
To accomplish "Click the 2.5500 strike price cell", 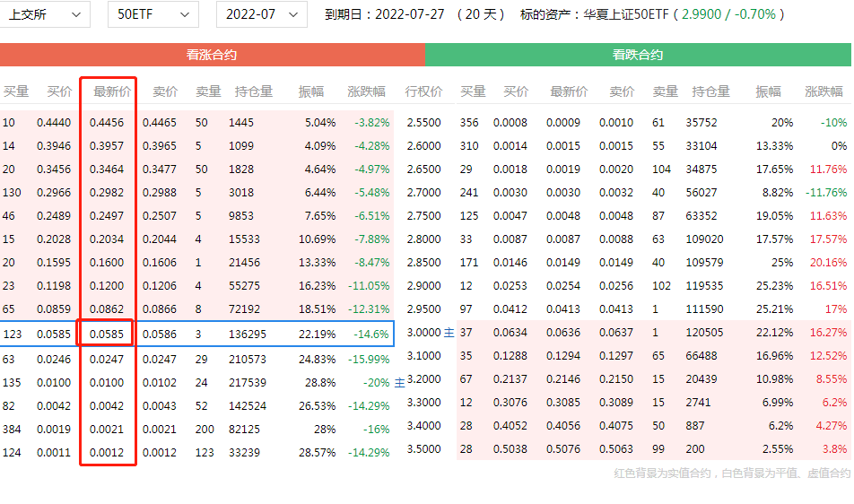I will point(423,123).
